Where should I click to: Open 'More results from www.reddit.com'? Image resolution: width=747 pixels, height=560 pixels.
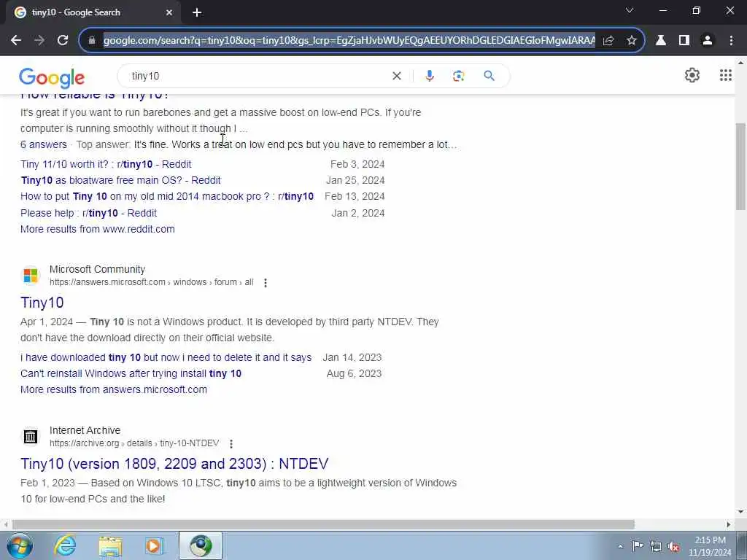(x=97, y=229)
